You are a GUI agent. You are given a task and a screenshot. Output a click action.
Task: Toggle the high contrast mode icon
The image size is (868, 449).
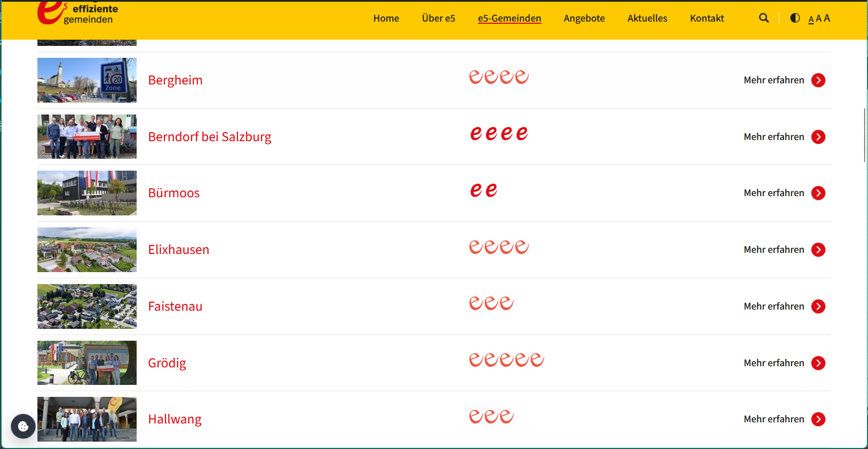[795, 18]
